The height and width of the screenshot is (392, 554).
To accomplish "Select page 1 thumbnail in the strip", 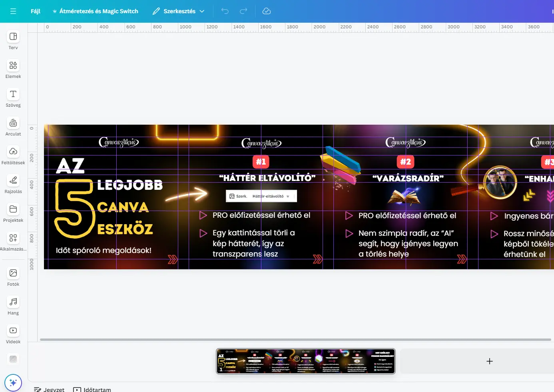I will [x=306, y=361].
